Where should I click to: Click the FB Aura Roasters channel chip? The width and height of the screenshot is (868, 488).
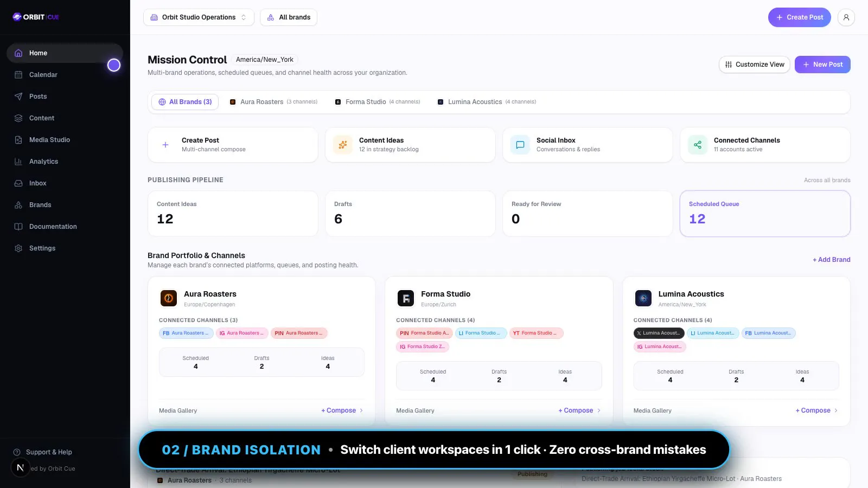[x=186, y=333]
